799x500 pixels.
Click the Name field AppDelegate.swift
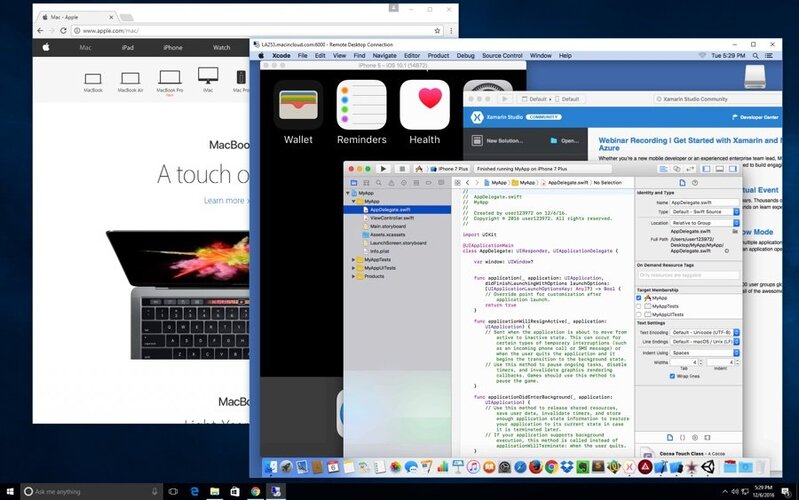705,202
